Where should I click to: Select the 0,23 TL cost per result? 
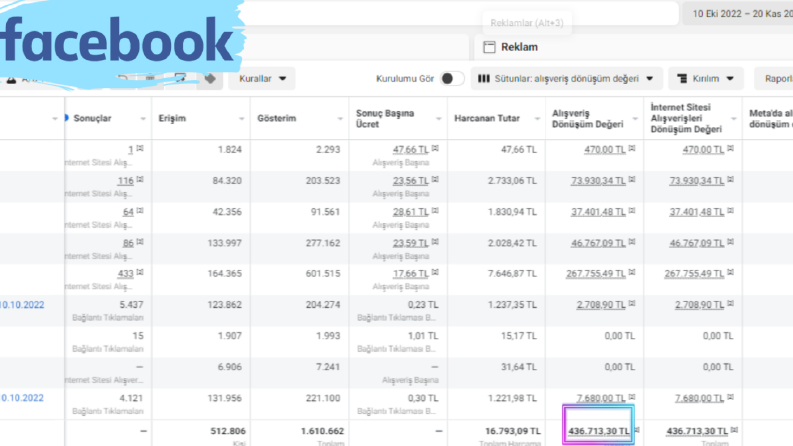[423, 305]
